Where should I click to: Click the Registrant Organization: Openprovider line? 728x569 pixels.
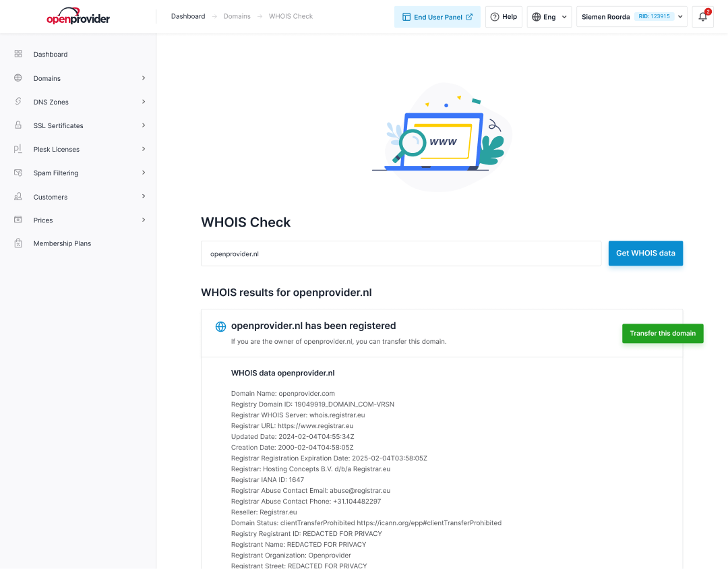pyautogui.click(x=291, y=555)
